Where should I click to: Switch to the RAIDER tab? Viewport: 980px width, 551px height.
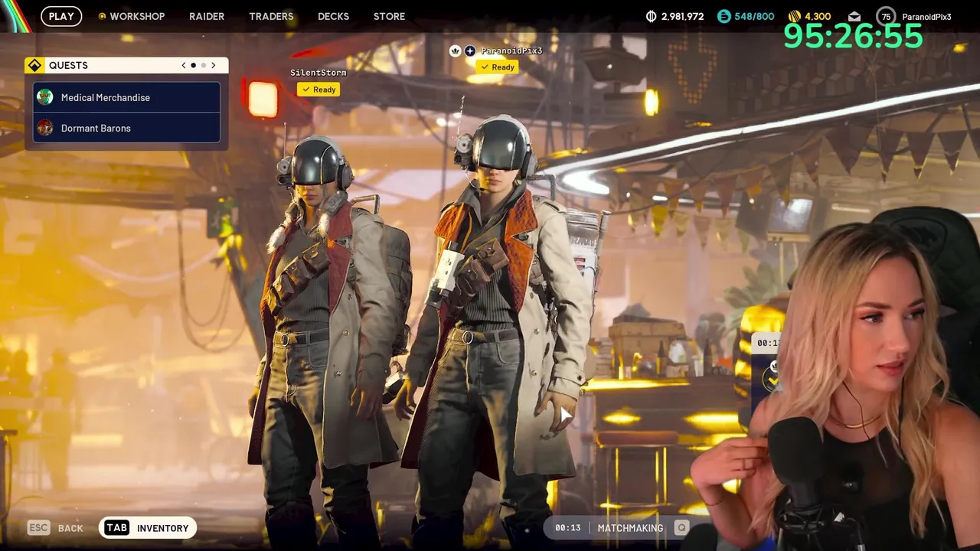pos(207,16)
